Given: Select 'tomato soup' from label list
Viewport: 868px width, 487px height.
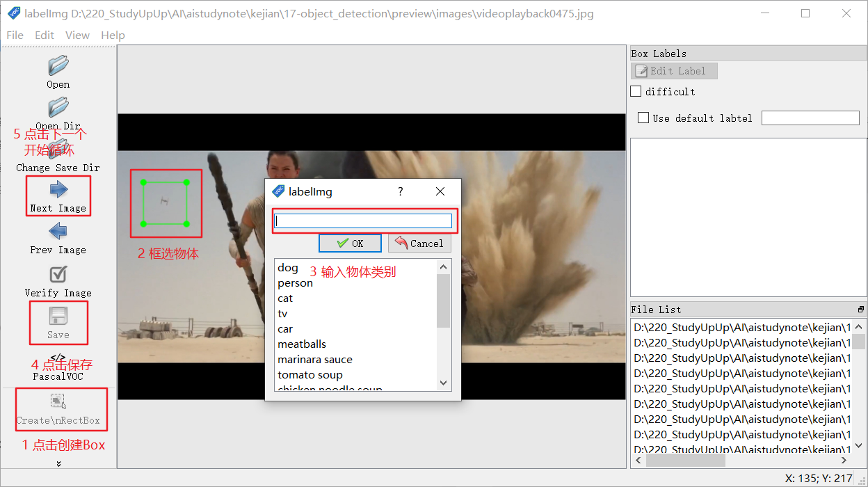Looking at the screenshot, I should 310,375.
